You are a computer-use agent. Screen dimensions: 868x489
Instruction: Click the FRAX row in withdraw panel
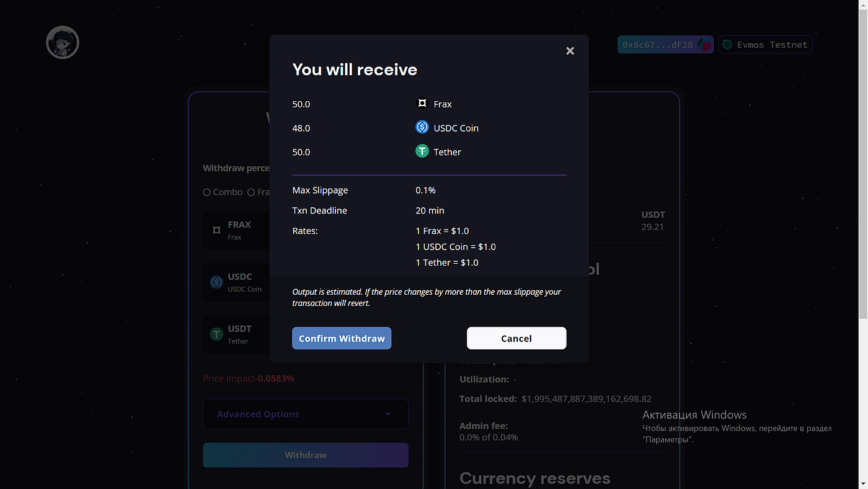(236, 230)
